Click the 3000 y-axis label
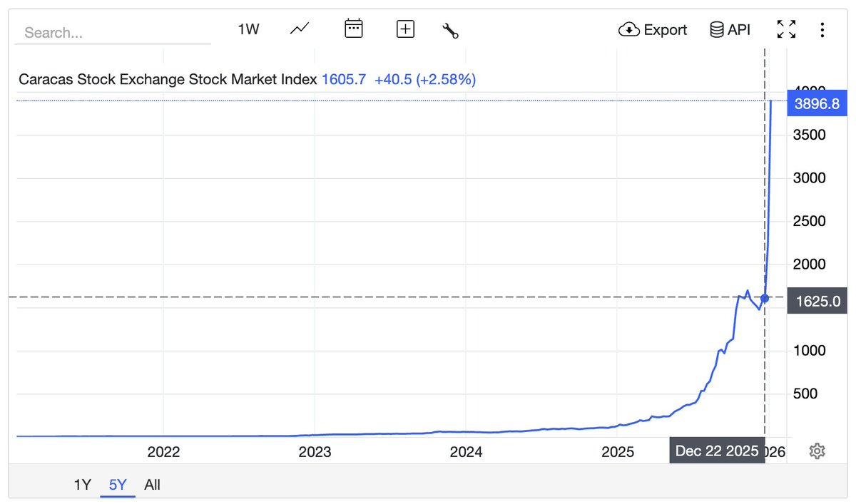This screenshot has height=504, width=856. click(x=810, y=178)
